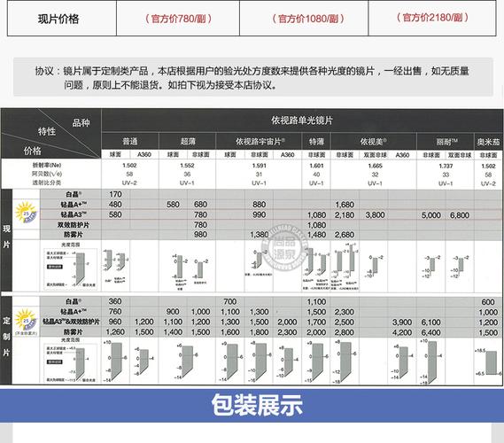Click refractive index value 1.552
This screenshot has width=504, height=443.
(x=187, y=166)
